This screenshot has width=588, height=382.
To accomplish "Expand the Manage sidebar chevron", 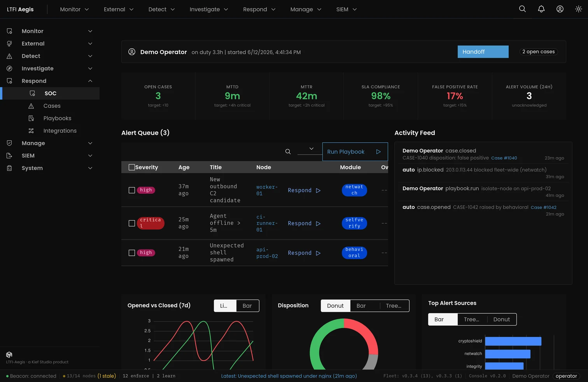I will click(90, 143).
